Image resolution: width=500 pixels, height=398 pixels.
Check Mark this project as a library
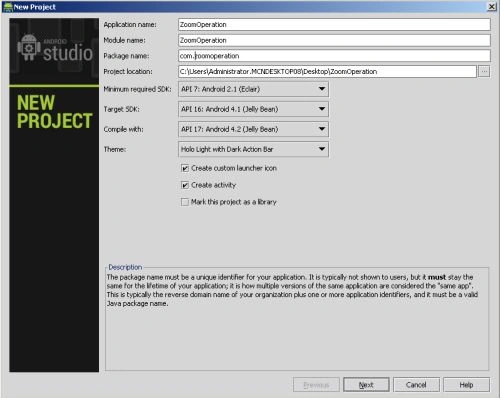click(x=185, y=202)
